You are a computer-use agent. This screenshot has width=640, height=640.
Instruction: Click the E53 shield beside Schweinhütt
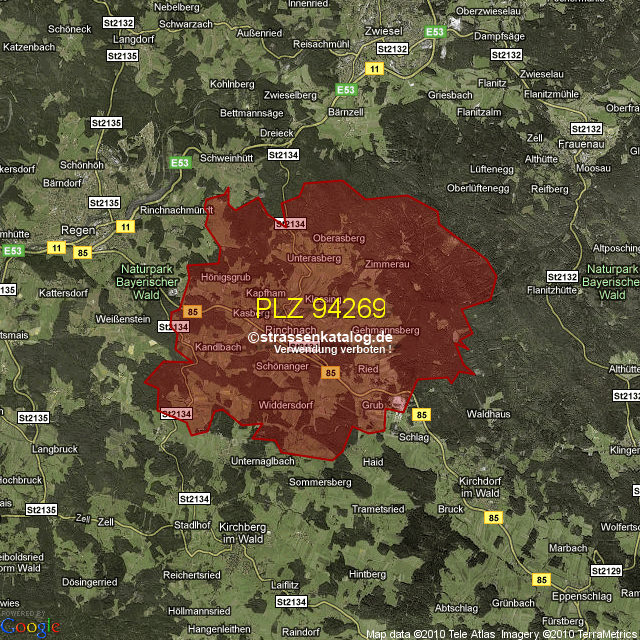(180, 164)
